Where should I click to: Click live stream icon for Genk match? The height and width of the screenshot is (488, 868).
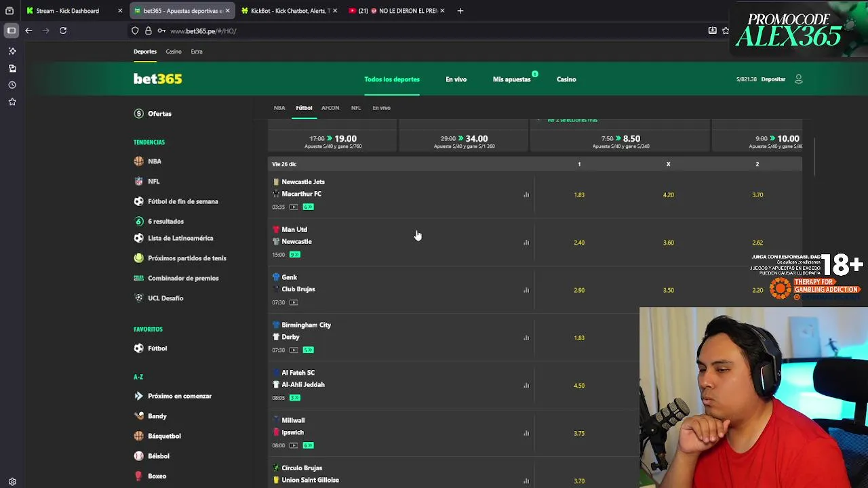pyautogui.click(x=294, y=302)
